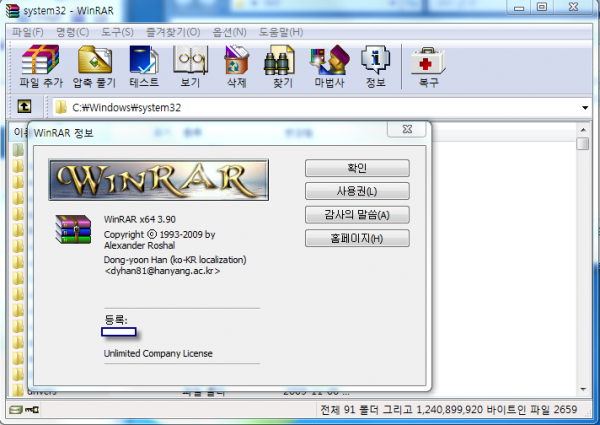The width and height of the screenshot is (600, 425).
Task: Click the "등록:" label in the dialog
Action: pyautogui.click(x=116, y=320)
